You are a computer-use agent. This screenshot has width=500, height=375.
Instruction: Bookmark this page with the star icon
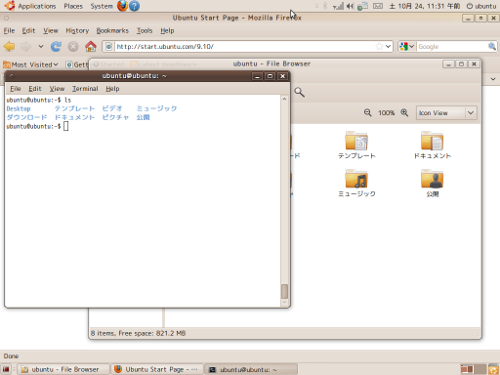click(379, 46)
